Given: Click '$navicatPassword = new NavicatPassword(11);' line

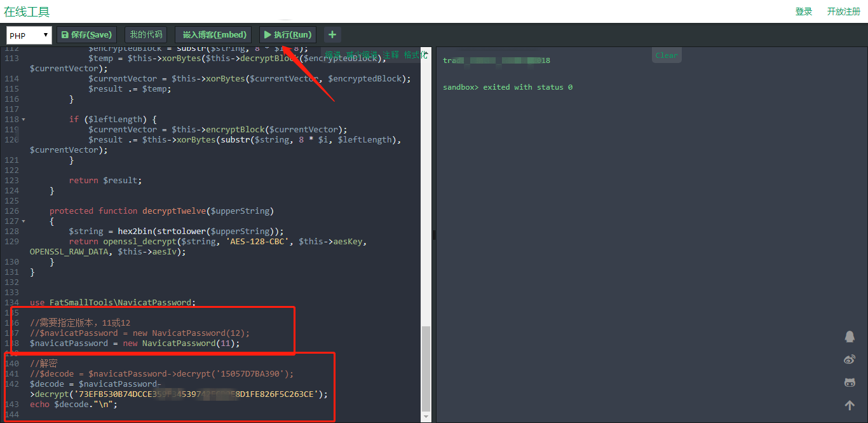Looking at the screenshot, I should (x=135, y=343).
